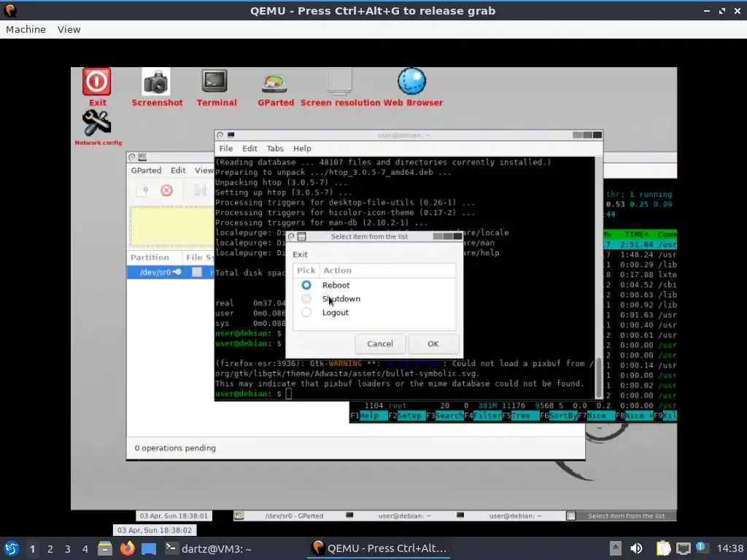Open the terminal Help menu
Image resolution: width=747 pixels, height=560 pixels.
(x=302, y=149)
